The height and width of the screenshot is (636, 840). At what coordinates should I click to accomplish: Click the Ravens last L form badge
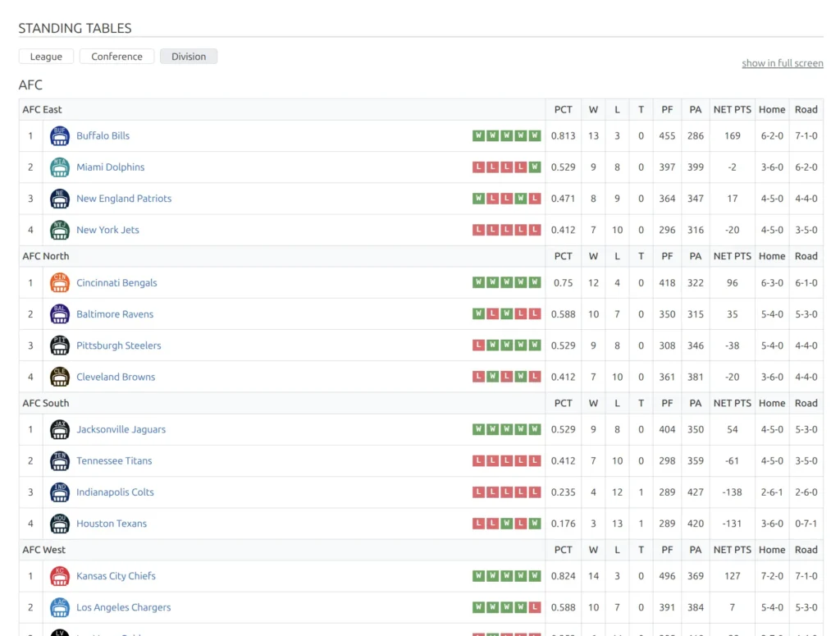point(535,314)
